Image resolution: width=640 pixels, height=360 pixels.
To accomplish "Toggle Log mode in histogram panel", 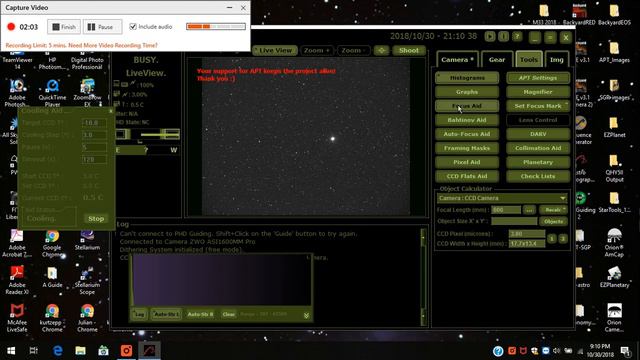I will tap(140, 314).
